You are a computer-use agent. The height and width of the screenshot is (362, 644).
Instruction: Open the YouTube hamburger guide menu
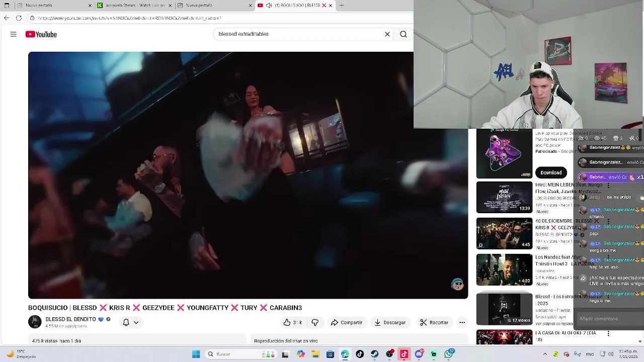click(x=14, y=34)
